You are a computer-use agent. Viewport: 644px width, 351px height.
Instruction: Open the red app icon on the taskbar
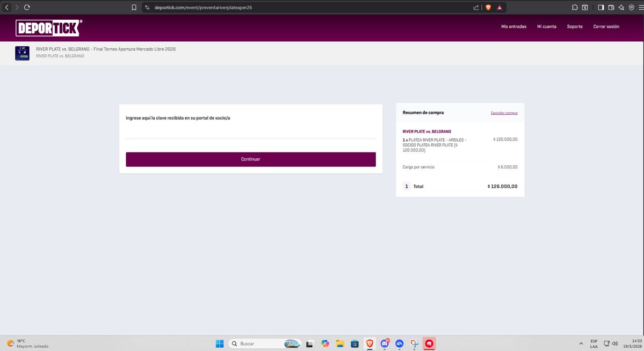click(429, 343)
